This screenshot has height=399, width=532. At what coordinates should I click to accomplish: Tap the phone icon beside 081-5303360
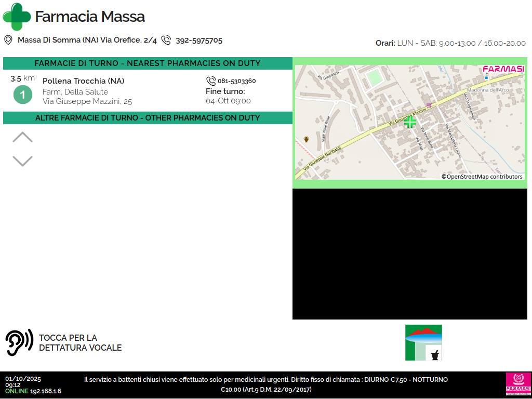click(211, 81)
